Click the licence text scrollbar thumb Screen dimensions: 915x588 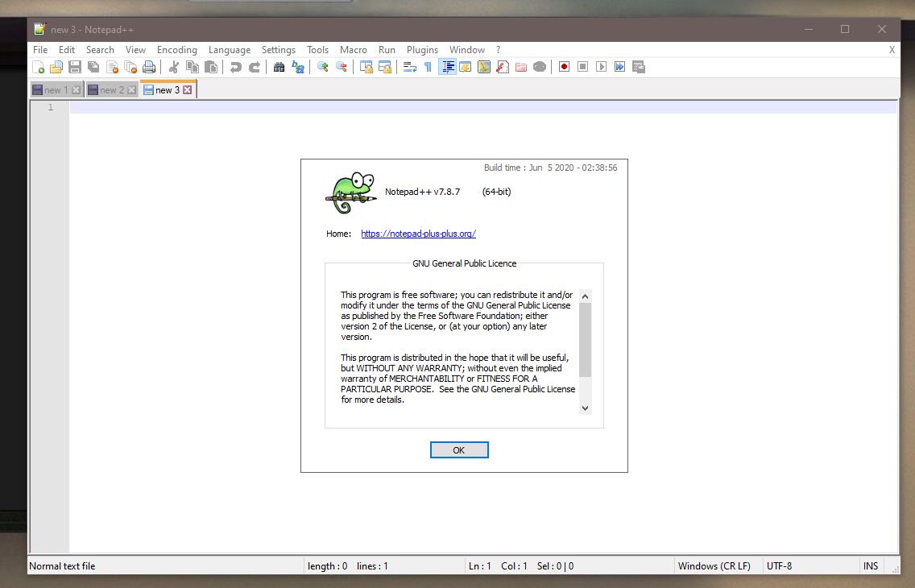pyautogui.click(x=586, y=339)
